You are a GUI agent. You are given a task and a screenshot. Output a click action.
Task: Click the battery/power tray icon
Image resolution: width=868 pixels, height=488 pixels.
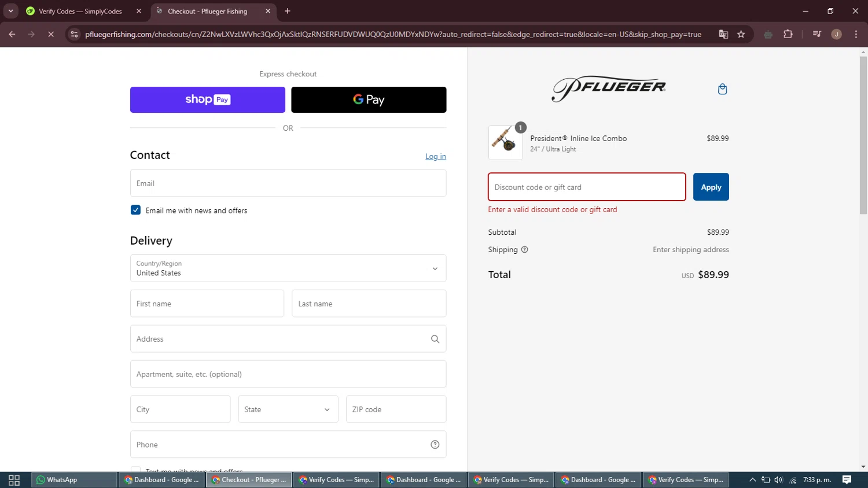point(766,480)
